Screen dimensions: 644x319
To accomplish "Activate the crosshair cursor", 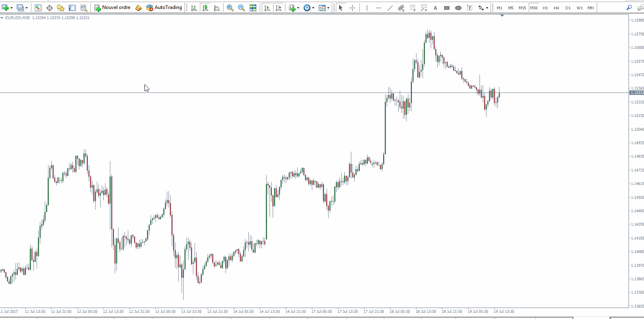I will coord(352,8).
